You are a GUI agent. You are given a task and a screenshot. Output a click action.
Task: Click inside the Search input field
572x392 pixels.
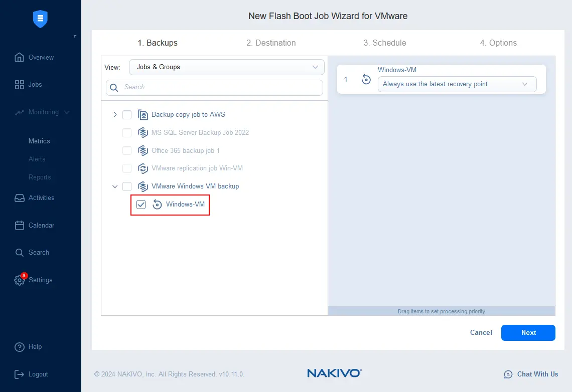pyautogui.click(x=215, y=87)
